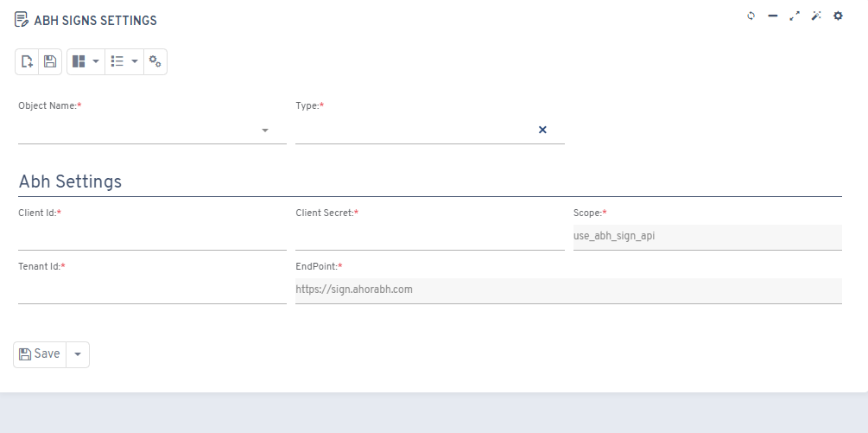
Task: Click the Save button
Action: pos(40,354)
